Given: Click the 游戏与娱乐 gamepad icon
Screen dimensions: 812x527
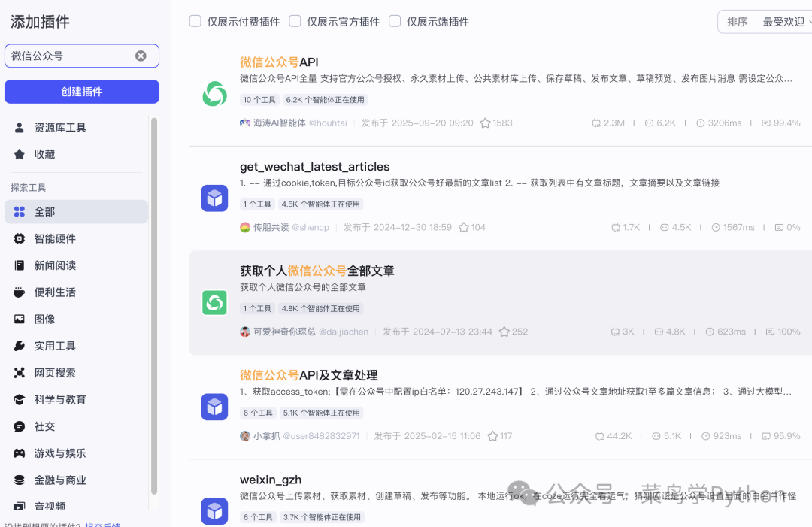Looking at the screenshot, I should point(19,453).
